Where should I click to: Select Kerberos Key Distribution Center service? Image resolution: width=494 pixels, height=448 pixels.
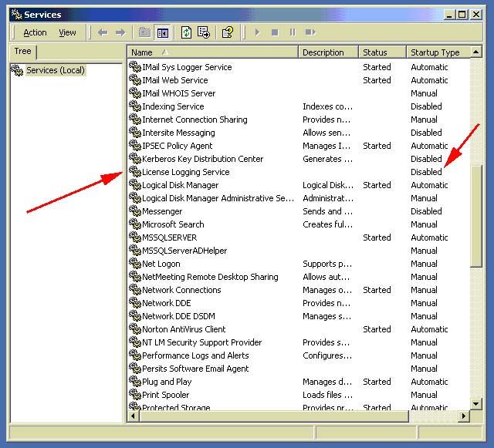click(x=202, y=159)
